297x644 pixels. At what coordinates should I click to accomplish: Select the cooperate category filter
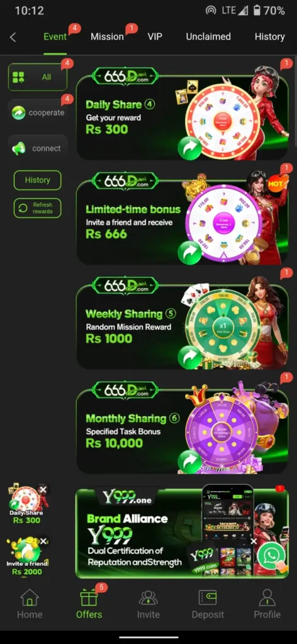(x=37, y=112)
